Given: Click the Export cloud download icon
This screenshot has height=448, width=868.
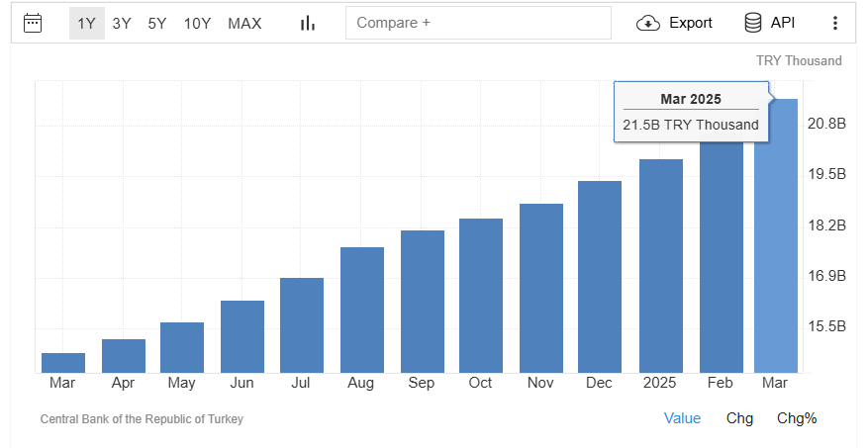Looking at the screenshot, I should (x=648, y=23).
